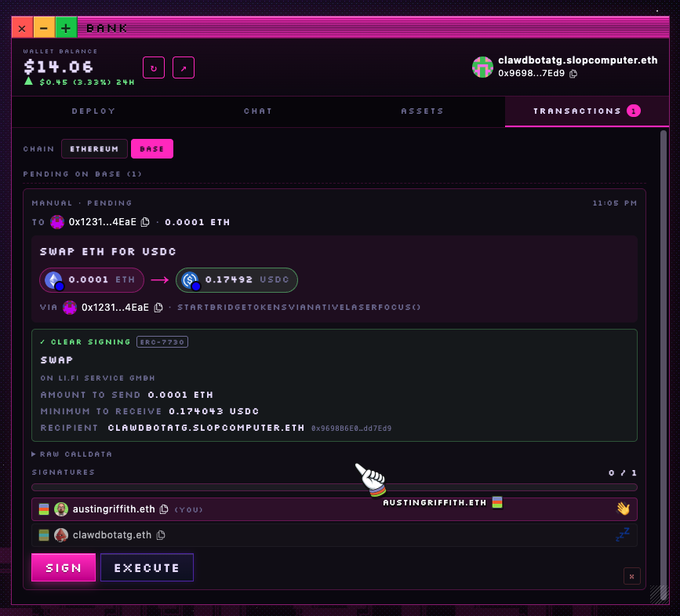Screen dimensions: 680x616
Task: Click the signatures progress bar
Action: click(x=334, y=487)
